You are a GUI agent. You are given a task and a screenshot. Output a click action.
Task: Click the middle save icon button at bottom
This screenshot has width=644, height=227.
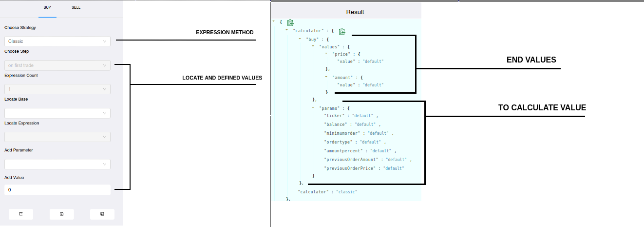pos(61,214)
